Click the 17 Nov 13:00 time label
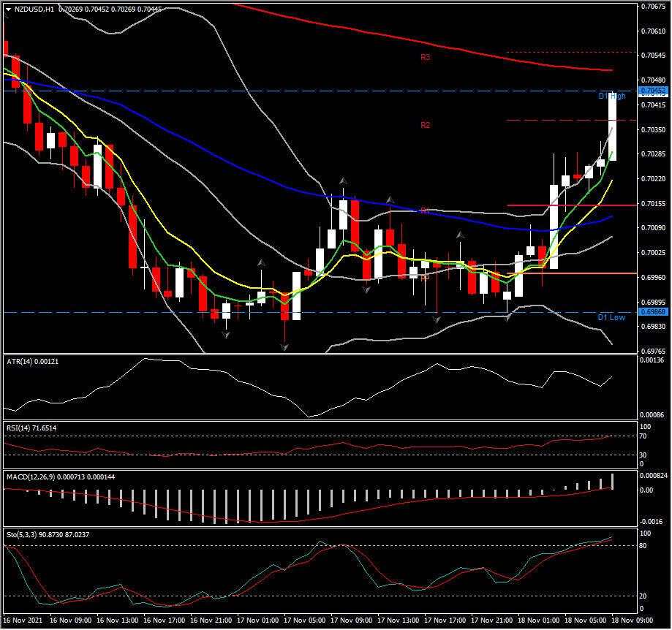This screenshot has height=630, width=672. [398, 620]
